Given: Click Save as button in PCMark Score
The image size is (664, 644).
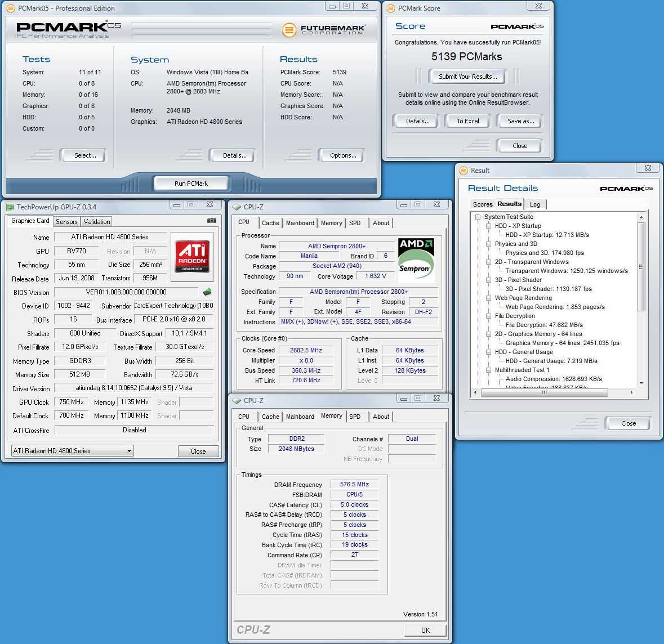Looking at the screenshot, I should coord(520,121).
